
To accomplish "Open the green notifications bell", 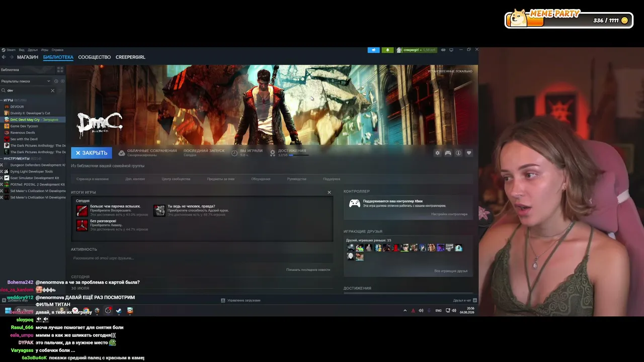I will [x=387, y=50].
